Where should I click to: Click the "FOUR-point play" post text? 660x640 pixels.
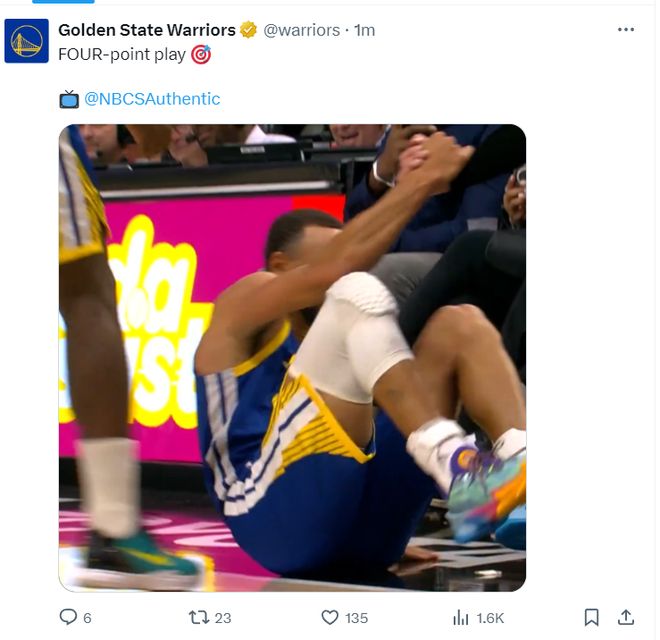point(122,55)
